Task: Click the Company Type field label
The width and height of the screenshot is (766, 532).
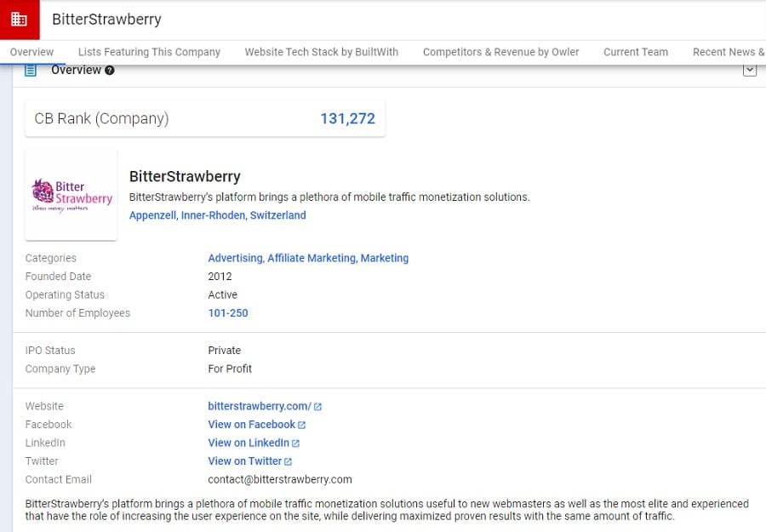Action: click(x=60, y=369)
